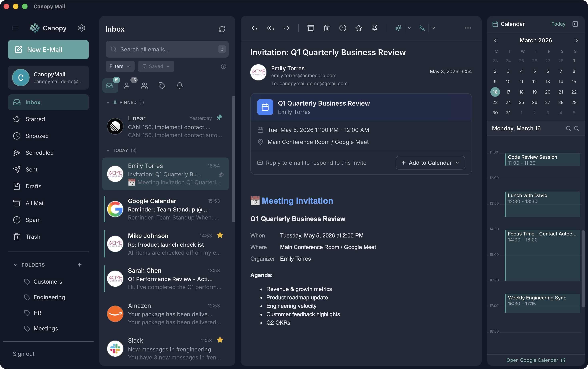The image size is (588, 369).
Task: Click the Translate icon
Action: coord(422,28)
